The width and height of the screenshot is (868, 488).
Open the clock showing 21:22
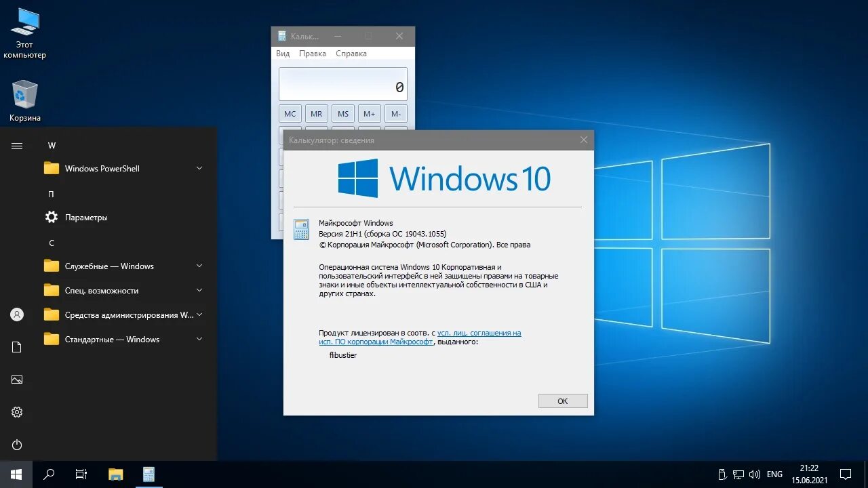[809, 474]
